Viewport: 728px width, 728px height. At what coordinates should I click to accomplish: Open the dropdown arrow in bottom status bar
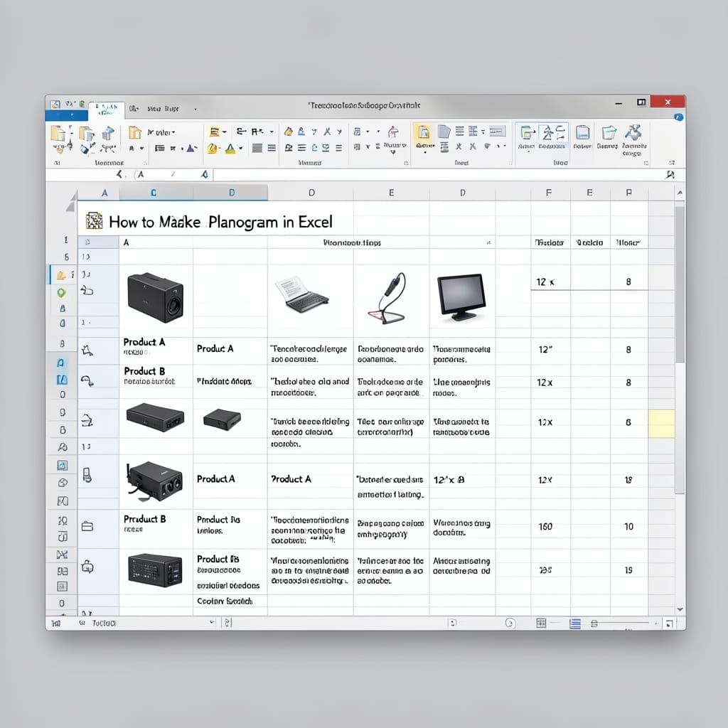pyautogui.click(x=212, y=621)
